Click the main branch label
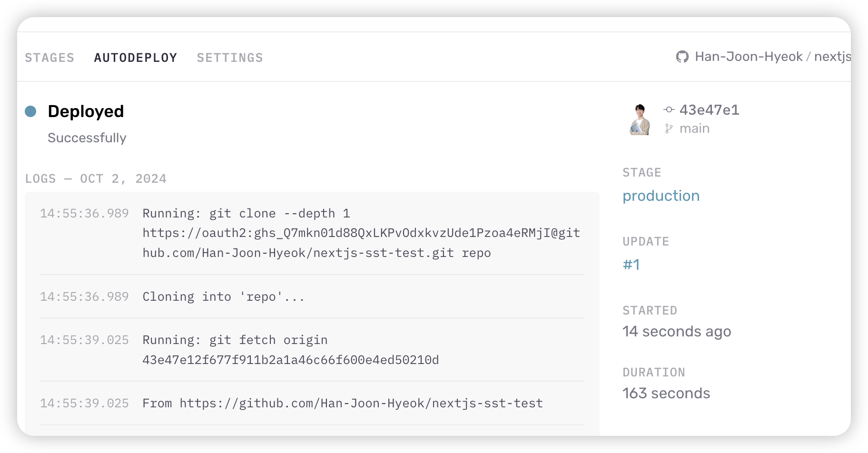 pyautogui.click(x=694, y=128)
